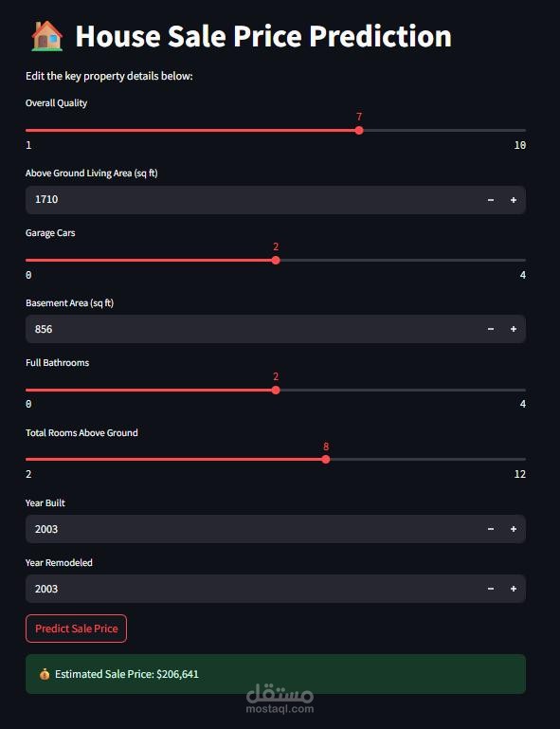Increase Year Built with plus icon
Viewport: 560px width, 729px height.
click(x=514, y=529)
